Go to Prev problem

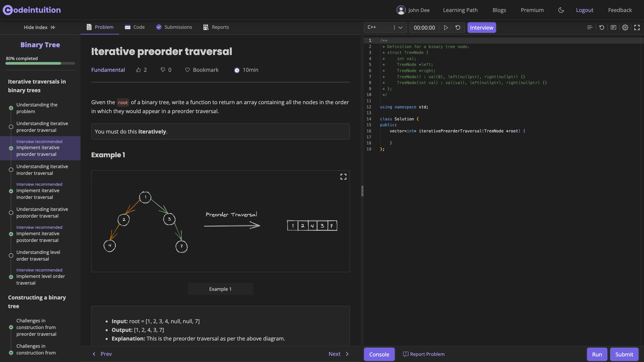tap(102, 354)
